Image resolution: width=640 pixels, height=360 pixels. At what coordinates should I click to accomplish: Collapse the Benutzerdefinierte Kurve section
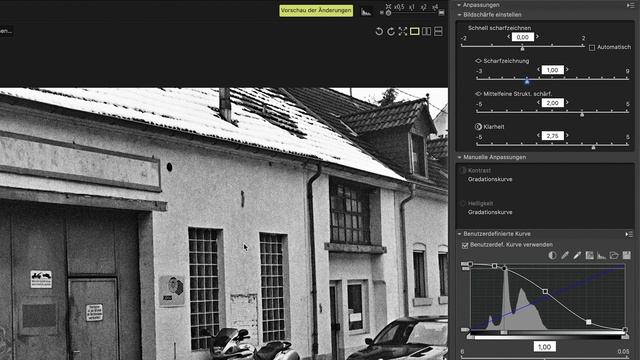[x=459, y=234]
